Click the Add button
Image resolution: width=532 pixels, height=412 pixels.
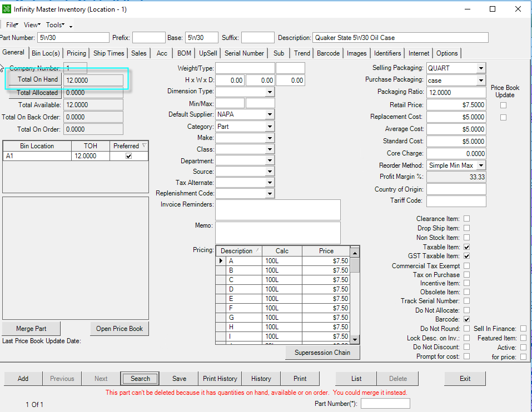(x=23, y=379)
